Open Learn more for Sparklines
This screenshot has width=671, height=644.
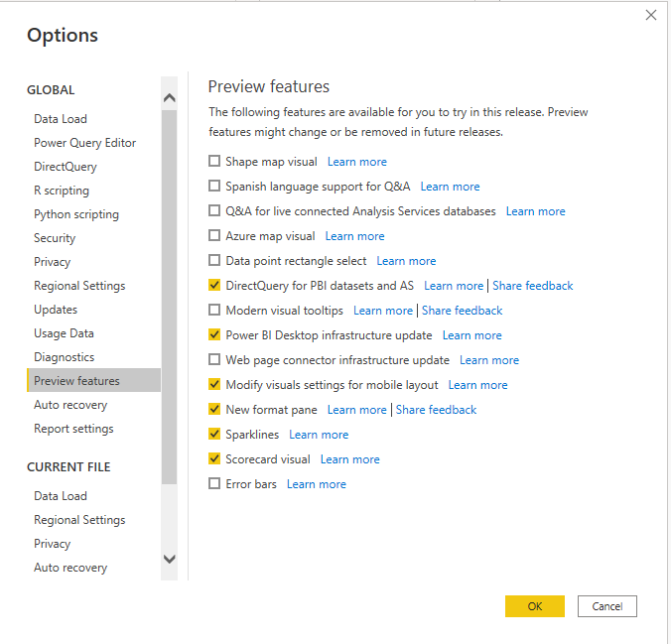click(x=319, y=435)
